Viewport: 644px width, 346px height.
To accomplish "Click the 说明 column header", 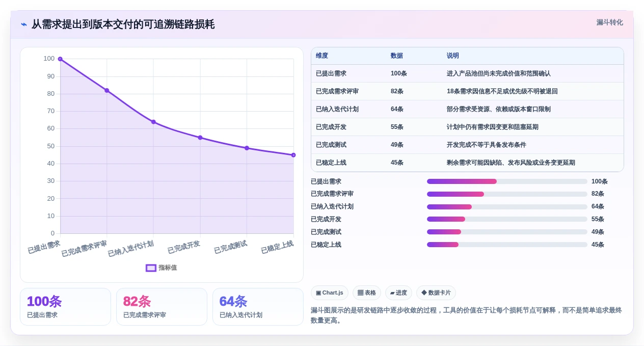I will point(453,56).
